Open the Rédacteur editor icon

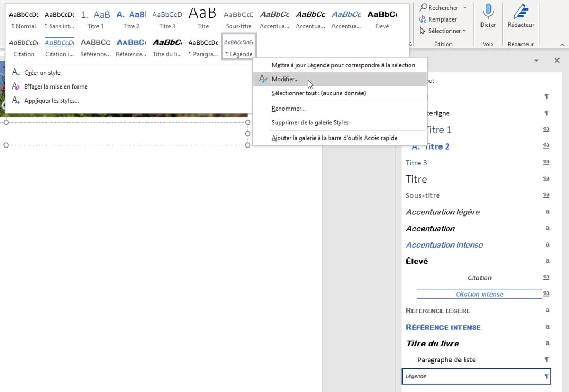tap(521, 12)
